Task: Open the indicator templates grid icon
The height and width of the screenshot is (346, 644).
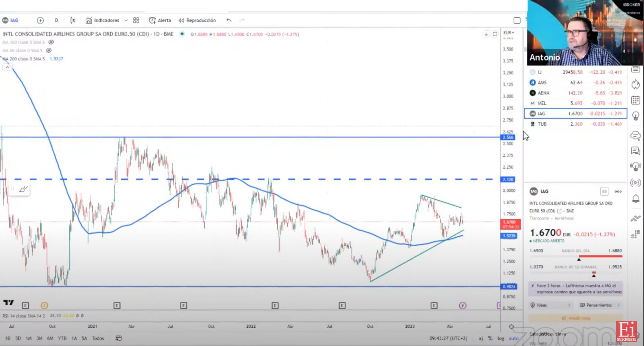Action: [x=136, y=20]
